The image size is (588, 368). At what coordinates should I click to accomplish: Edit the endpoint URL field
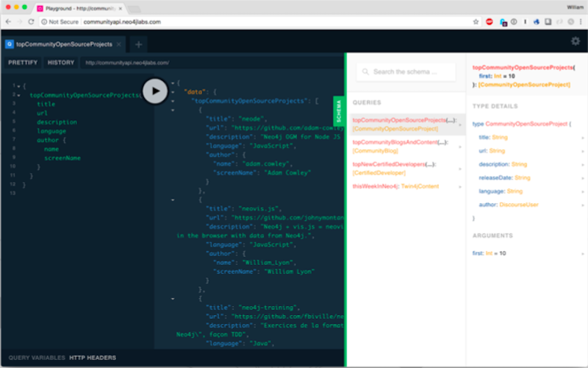point(212,63)
